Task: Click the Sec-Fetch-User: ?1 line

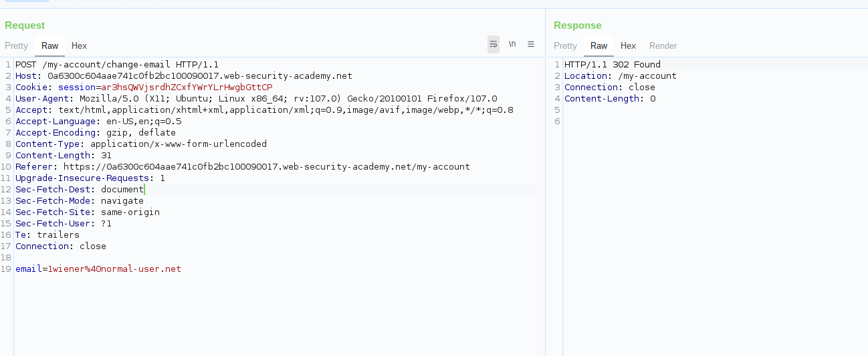Action: tap(64, 223)
